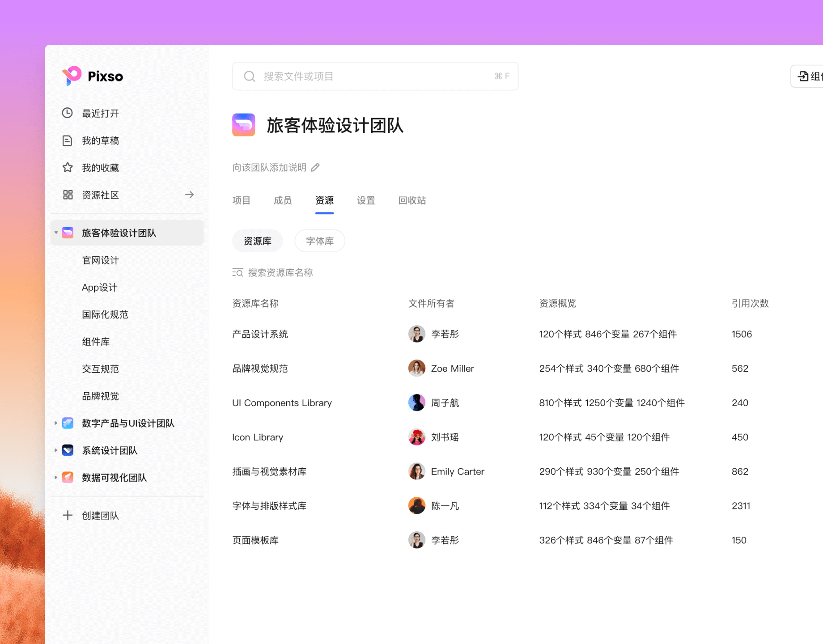This screenshot has height=644, width=823.
Task: Select the 字体库 filter button
Action: click(x=319, y=241)
